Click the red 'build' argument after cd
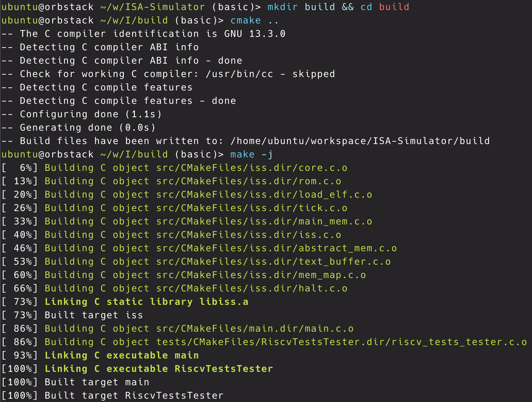This screenshot has height=402, width=532. 394,7
